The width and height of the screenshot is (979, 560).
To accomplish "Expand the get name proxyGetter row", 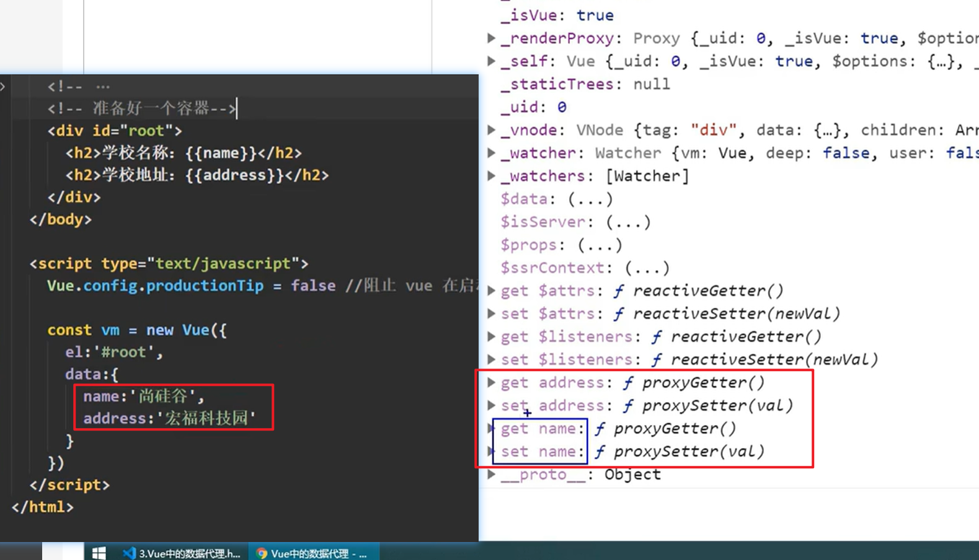I will pos(491,428).
